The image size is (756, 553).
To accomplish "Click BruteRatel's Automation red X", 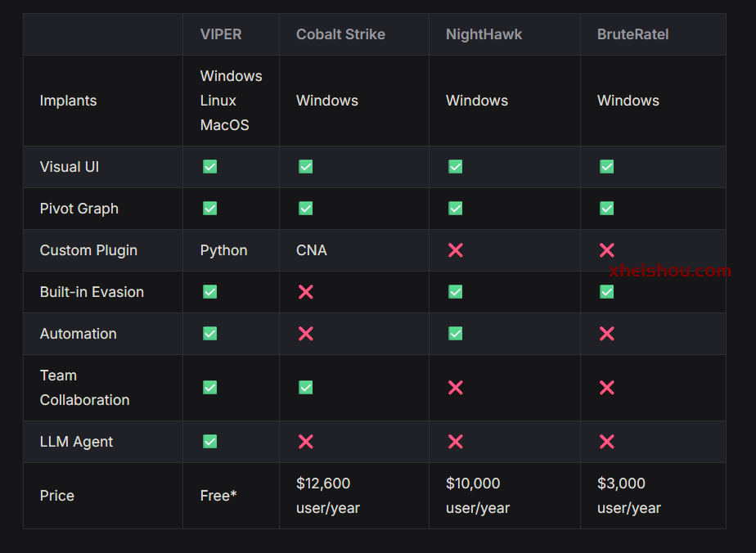I will point(606,334).
